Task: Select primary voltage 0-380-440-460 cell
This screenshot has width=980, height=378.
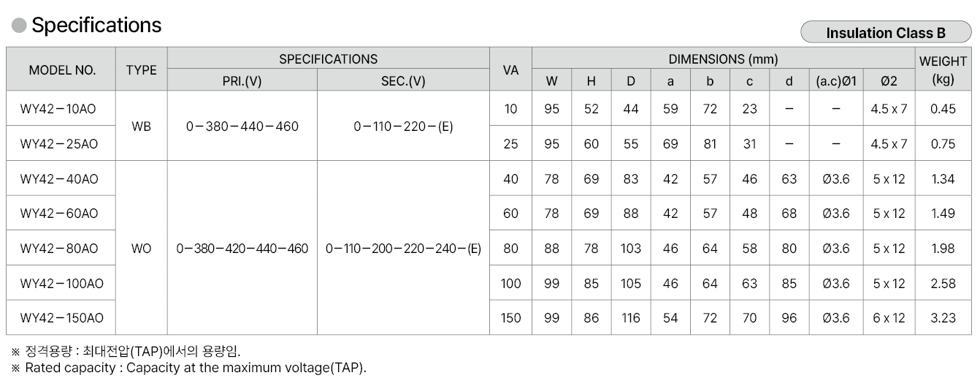Action: coord(242,126)
